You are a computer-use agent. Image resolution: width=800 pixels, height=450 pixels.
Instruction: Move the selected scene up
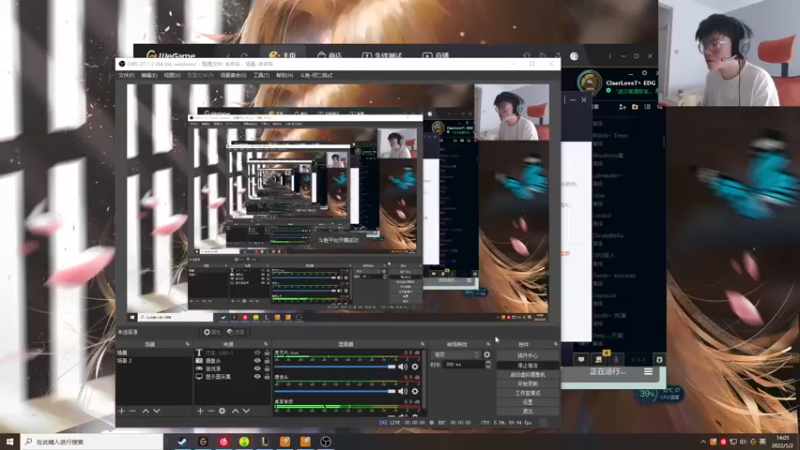pos(146,411)
